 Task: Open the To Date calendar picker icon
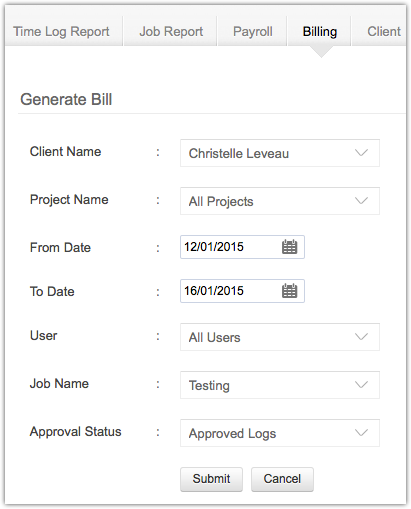click(x=289, y=291)
